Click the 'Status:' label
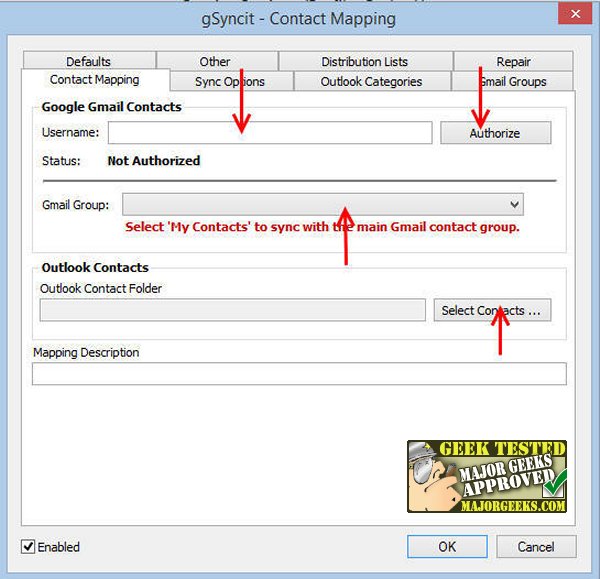The width and height of the screenshot is (600, 579). [61, 161]
